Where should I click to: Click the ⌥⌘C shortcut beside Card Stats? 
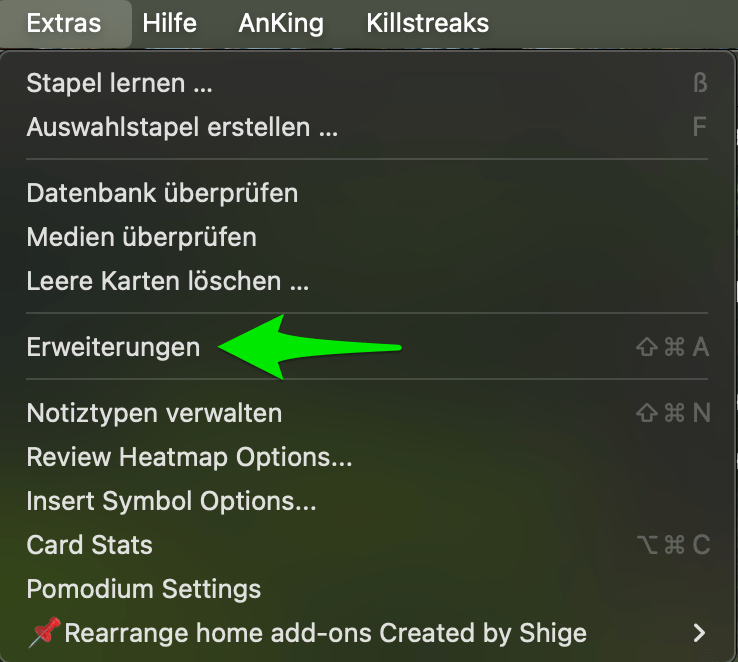(672, 545)
